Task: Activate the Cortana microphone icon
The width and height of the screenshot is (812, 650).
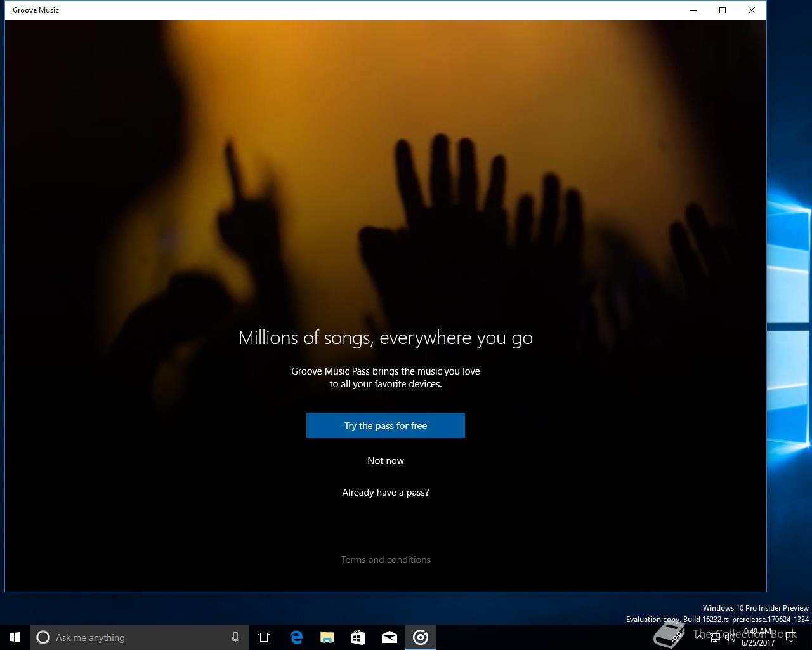Action: [x=235, y=637]
